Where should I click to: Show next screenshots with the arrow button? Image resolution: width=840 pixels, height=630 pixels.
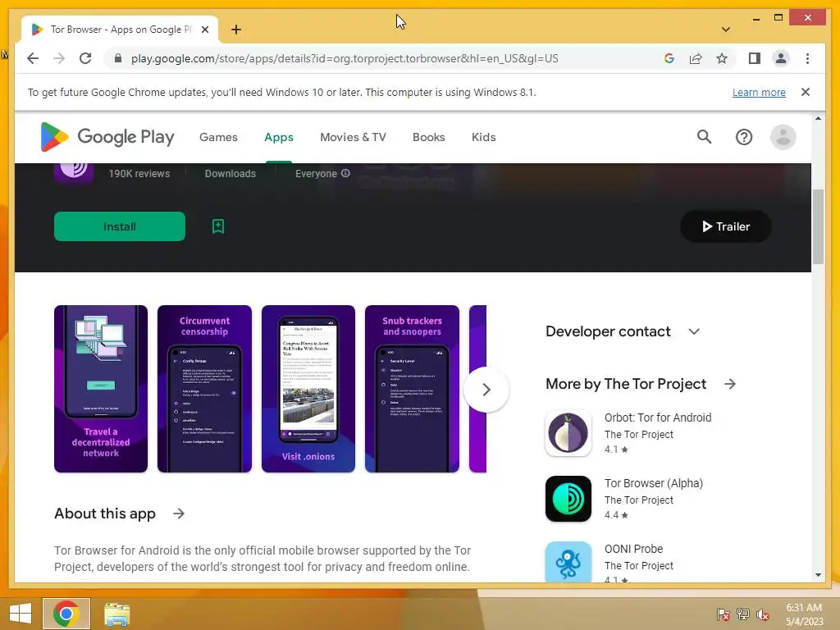(486, 390)
